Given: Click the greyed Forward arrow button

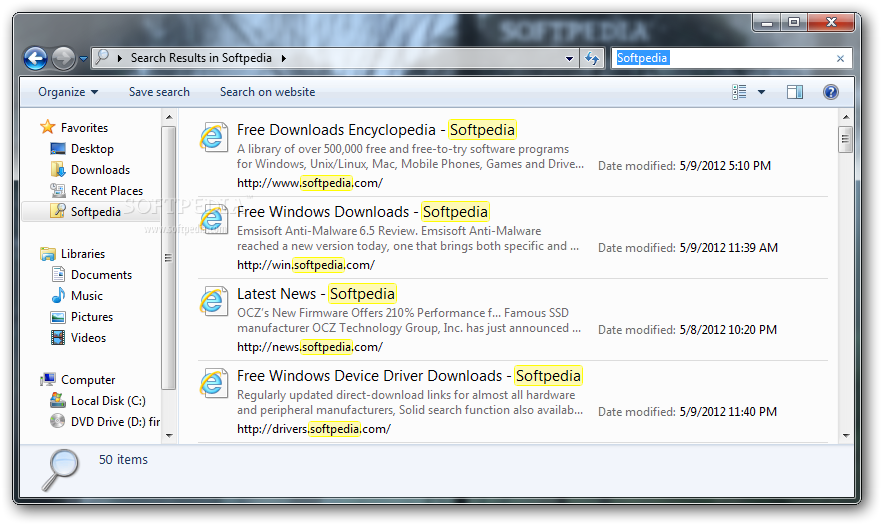Looking at the screenshot, I should [64, 58].
